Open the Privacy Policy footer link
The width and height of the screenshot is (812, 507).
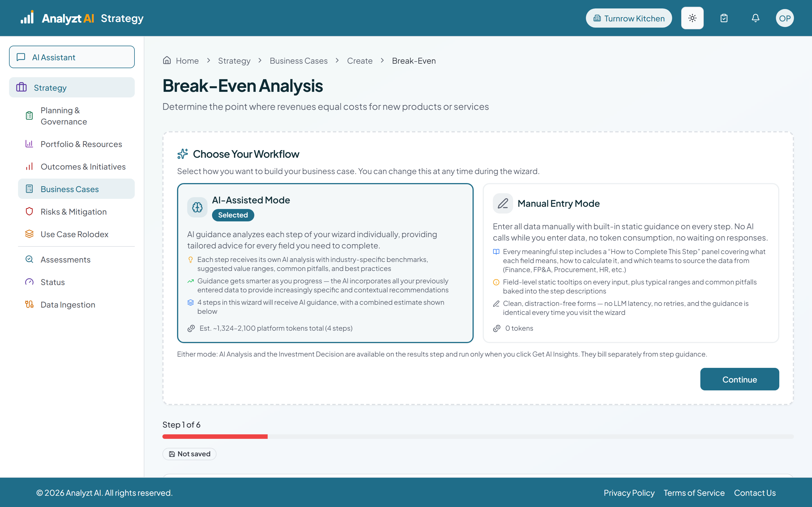tap(629, 493)
